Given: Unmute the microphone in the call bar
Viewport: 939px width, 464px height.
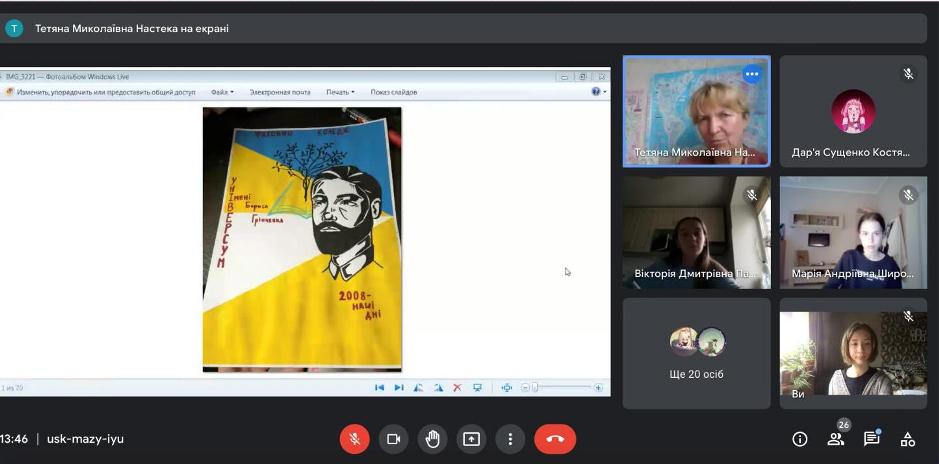Looking at the screenshot, I should tap(354, 439).
